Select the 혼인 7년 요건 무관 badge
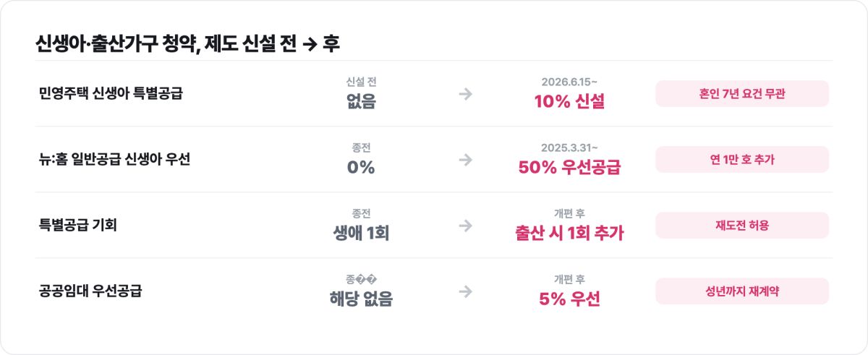Viewport: 868px width, 355px height. 742,94
